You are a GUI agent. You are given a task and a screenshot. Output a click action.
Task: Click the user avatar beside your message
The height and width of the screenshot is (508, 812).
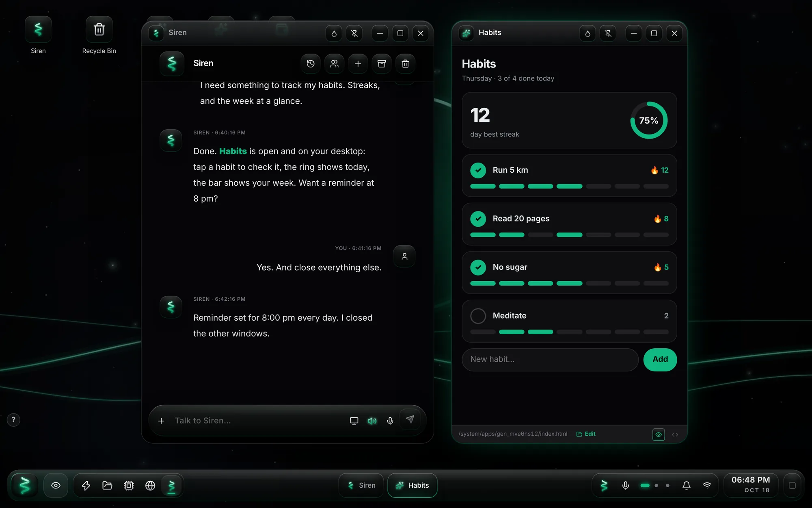(x=404, y=256)
